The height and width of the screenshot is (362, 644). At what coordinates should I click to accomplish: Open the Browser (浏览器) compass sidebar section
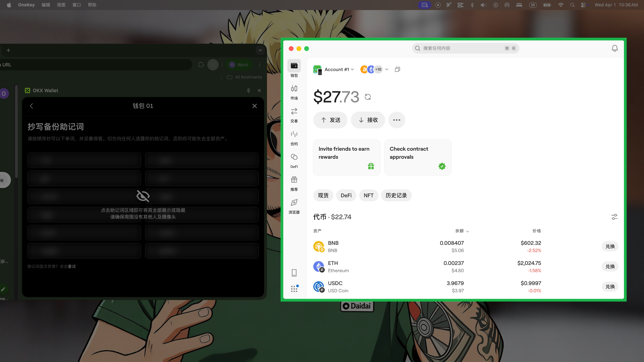tap(294, 206)
